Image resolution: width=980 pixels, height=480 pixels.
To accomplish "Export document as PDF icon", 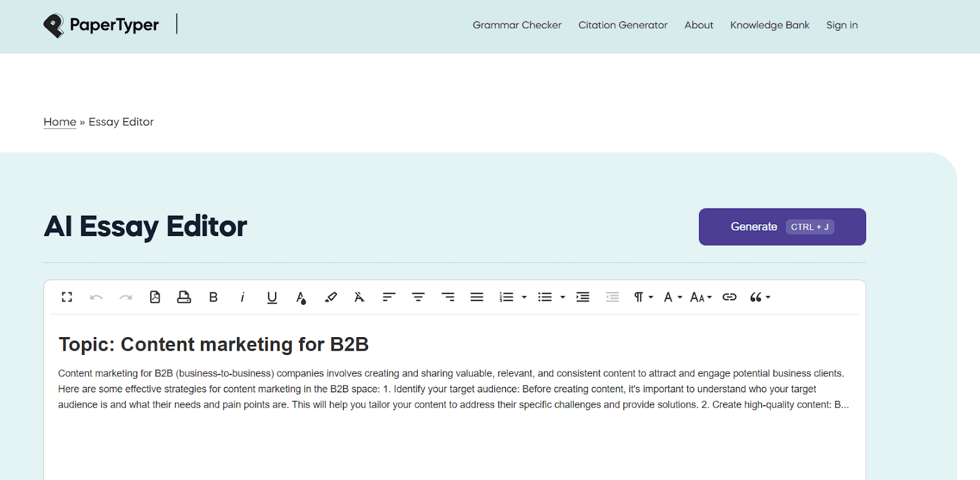I will click(155, 297).
